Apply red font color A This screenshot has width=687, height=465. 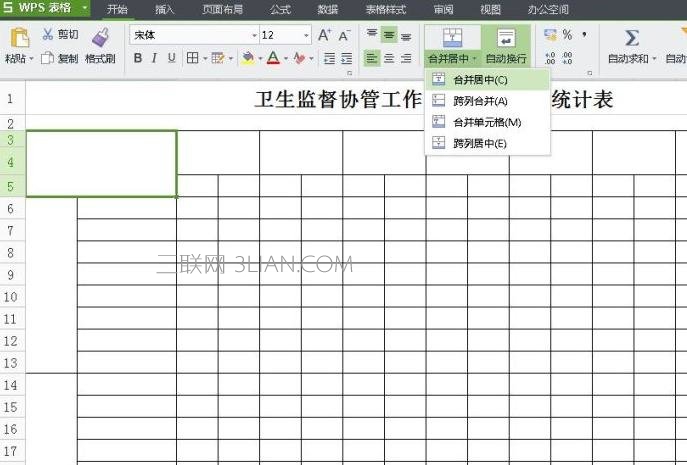(273, 58)
